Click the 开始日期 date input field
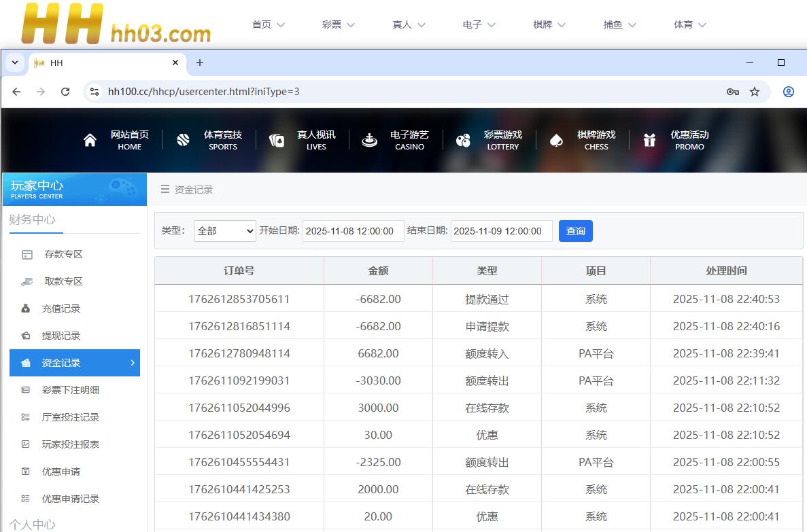 [x=353, y=231]
